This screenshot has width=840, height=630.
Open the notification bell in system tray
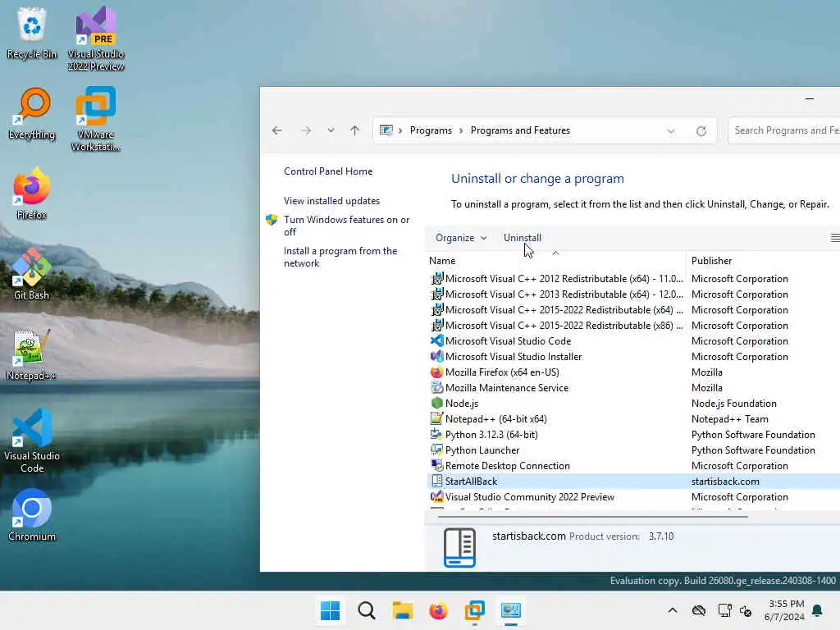818,610
